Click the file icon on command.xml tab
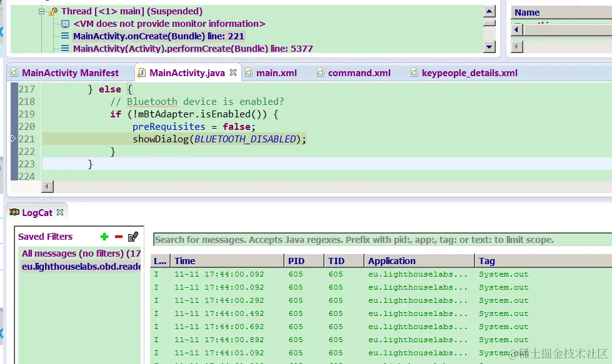The image size is (612, 364). (320, 73)
